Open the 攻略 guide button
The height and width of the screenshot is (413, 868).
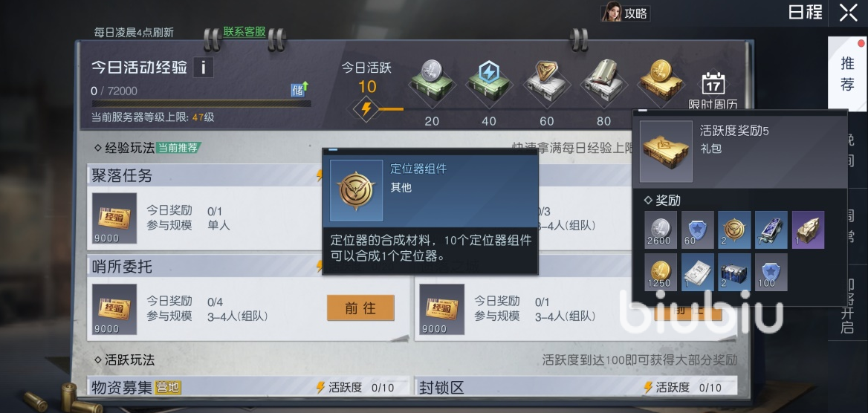point(626,13)
